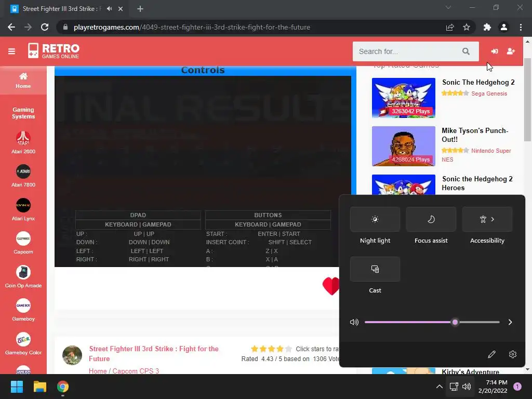Screen dimensions: 532x399
Task: Open Chrome profile icon
Action: tap(504, 27)
